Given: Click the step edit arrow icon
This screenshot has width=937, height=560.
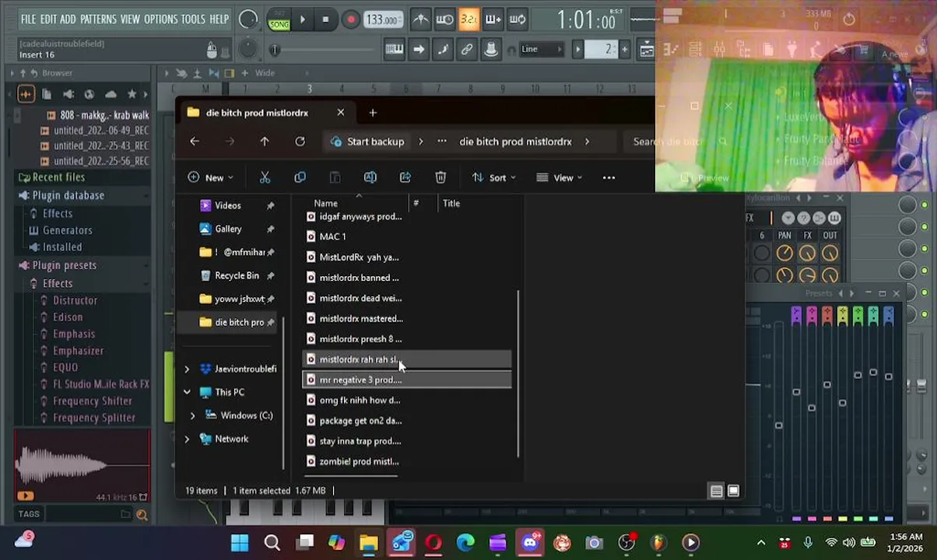Looking at the screenshot, I should click(x=419, y=50).
